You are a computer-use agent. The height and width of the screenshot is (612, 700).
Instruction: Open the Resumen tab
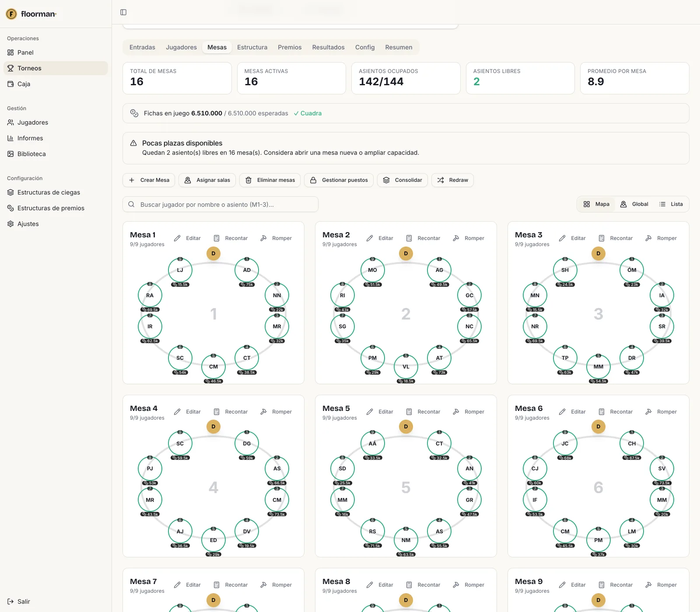click(x=399, y=47)
